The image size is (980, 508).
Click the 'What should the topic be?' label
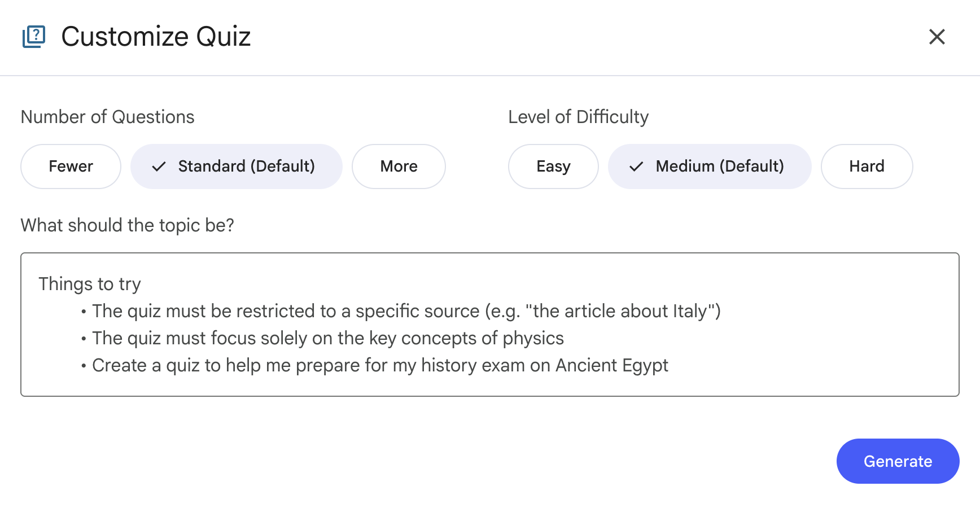pos(127,225)
